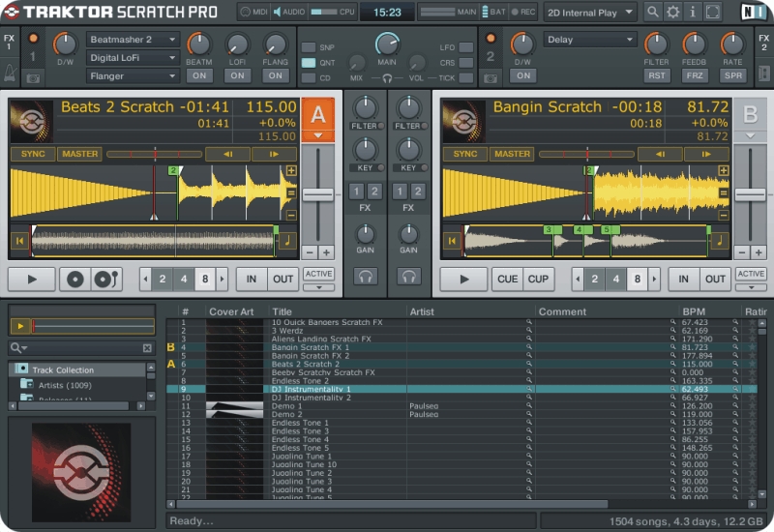Open the Delay effect dropdown in FX2

click(x=590, y=40)
